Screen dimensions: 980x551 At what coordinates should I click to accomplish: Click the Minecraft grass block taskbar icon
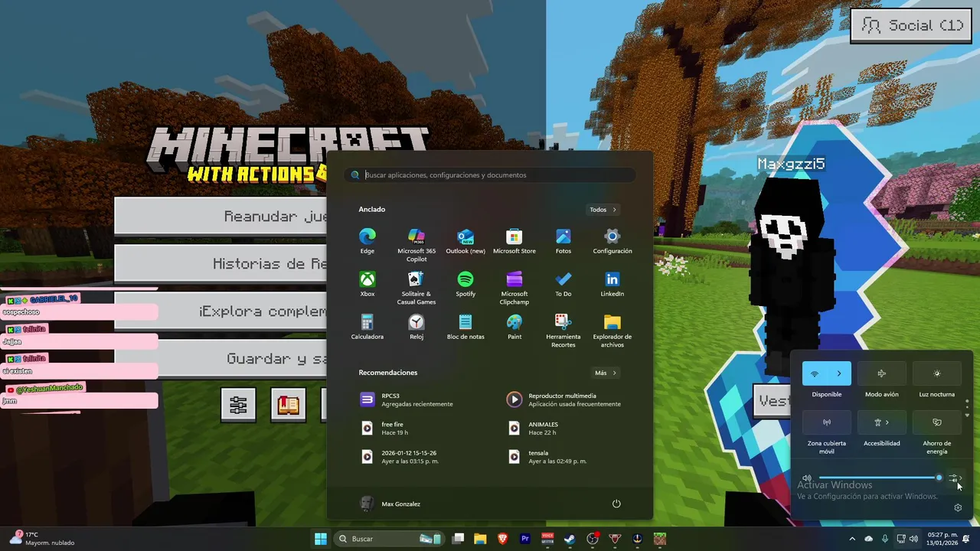(659, 539)
